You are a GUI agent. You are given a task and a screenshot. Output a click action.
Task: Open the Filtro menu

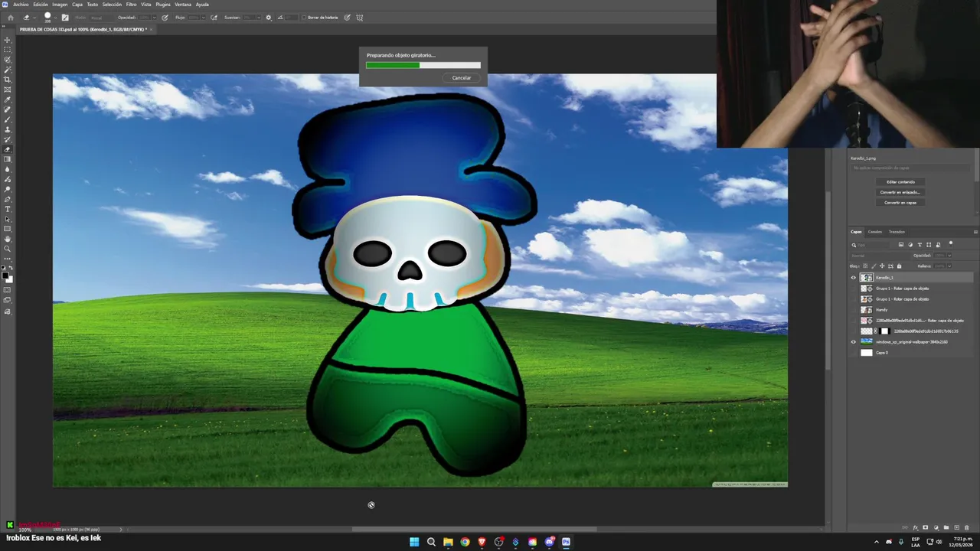coord(131,5)
